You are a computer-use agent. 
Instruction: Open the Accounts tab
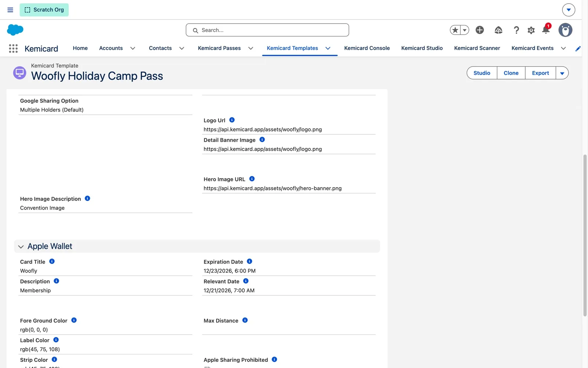tap(111, 48)
